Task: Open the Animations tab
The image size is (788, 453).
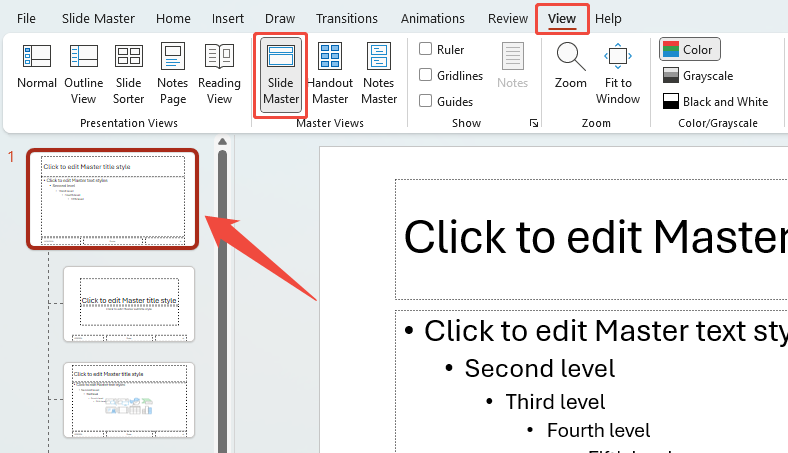Action: 433,19
